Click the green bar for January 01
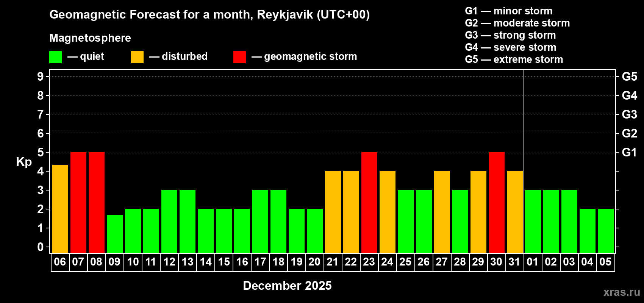 [533, 222]
